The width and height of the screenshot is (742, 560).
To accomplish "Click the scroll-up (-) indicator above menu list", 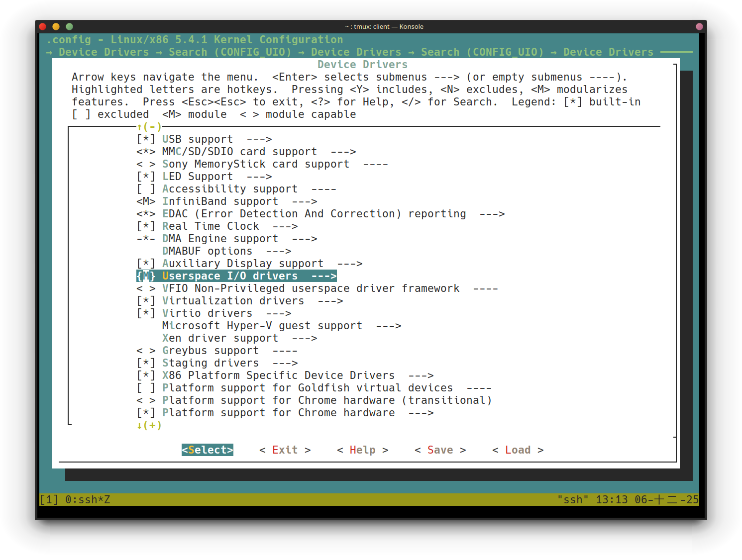I will click(149, 127).
